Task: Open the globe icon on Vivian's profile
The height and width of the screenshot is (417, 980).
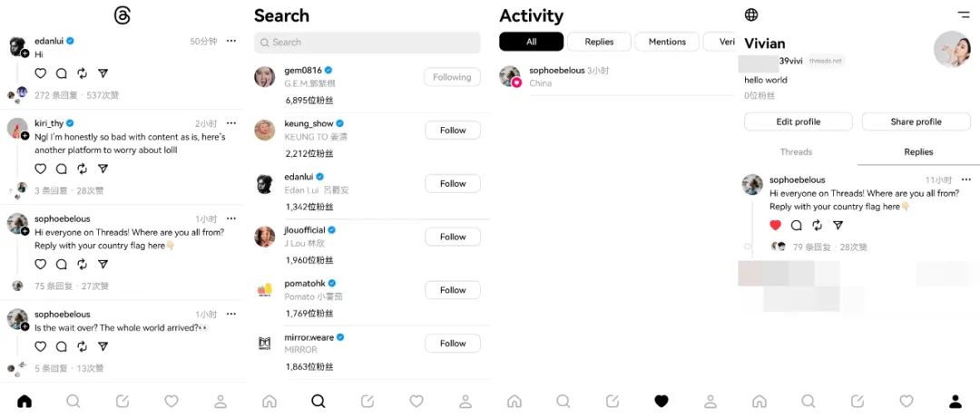Action: tap(751, 15)
